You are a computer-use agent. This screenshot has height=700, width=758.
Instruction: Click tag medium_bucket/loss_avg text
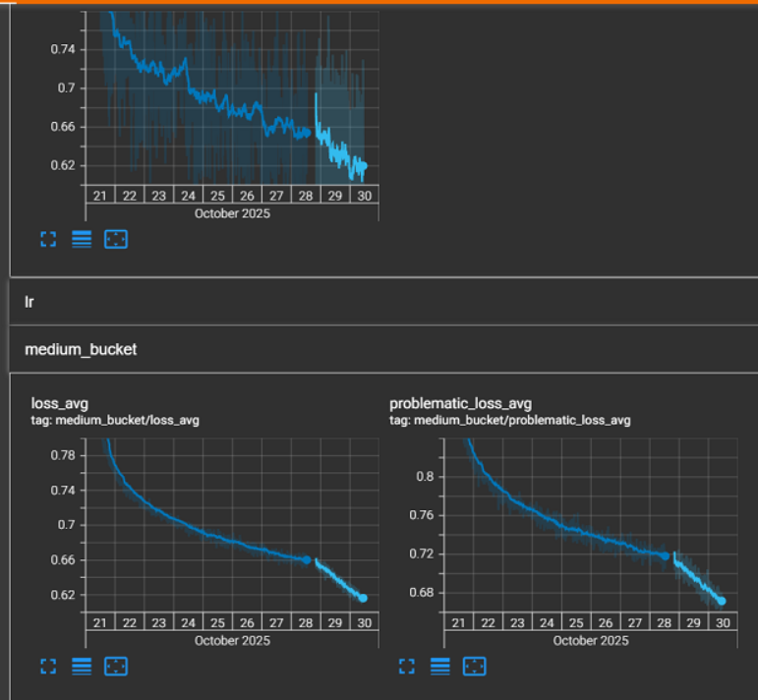coord(115,420)
